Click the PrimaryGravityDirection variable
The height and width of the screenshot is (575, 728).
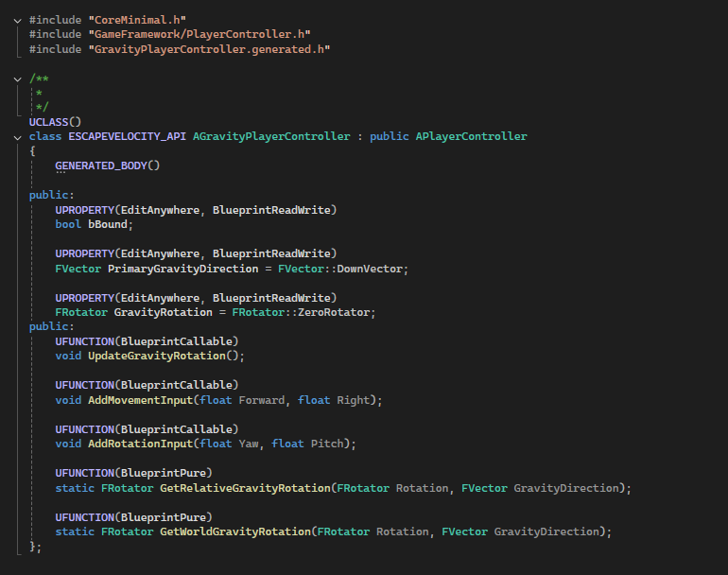click(182, 269)
